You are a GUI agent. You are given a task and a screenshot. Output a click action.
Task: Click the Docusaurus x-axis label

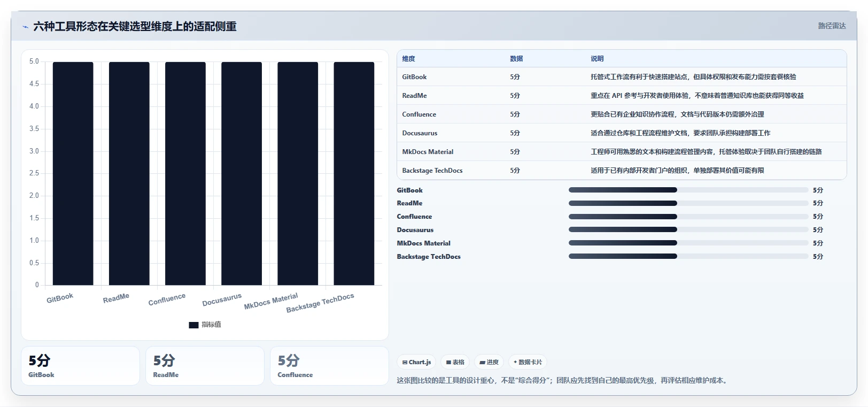tap(222, 300)
